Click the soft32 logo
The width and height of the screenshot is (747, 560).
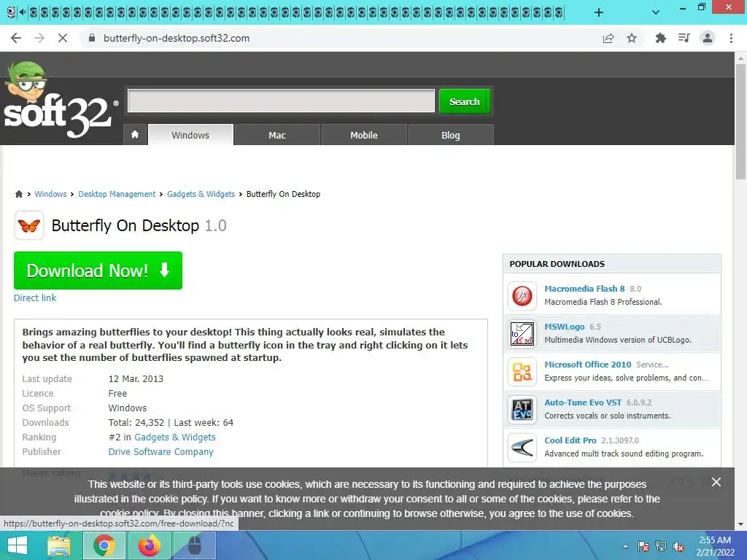point(60,101)
